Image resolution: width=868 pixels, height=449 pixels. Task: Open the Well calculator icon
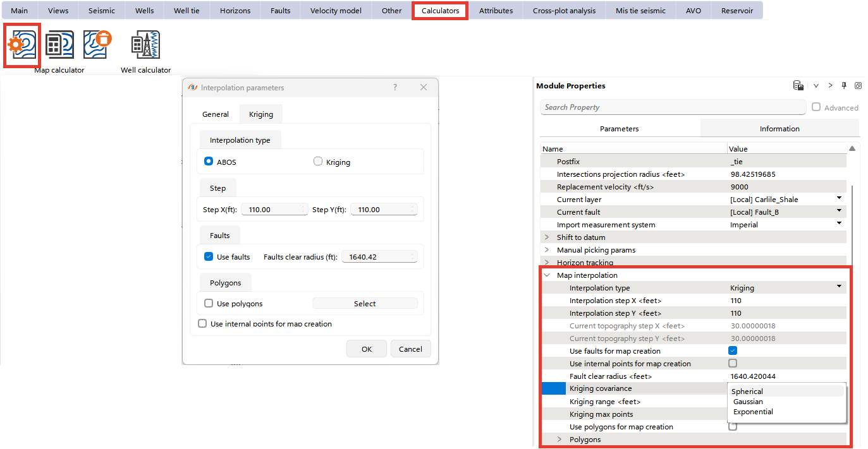tap(145, 45)
